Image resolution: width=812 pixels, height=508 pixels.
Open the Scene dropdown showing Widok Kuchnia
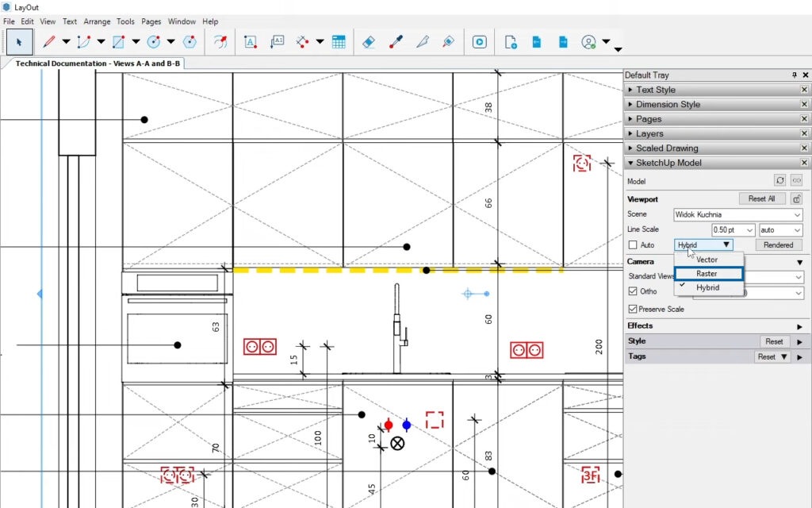[737, 214]
